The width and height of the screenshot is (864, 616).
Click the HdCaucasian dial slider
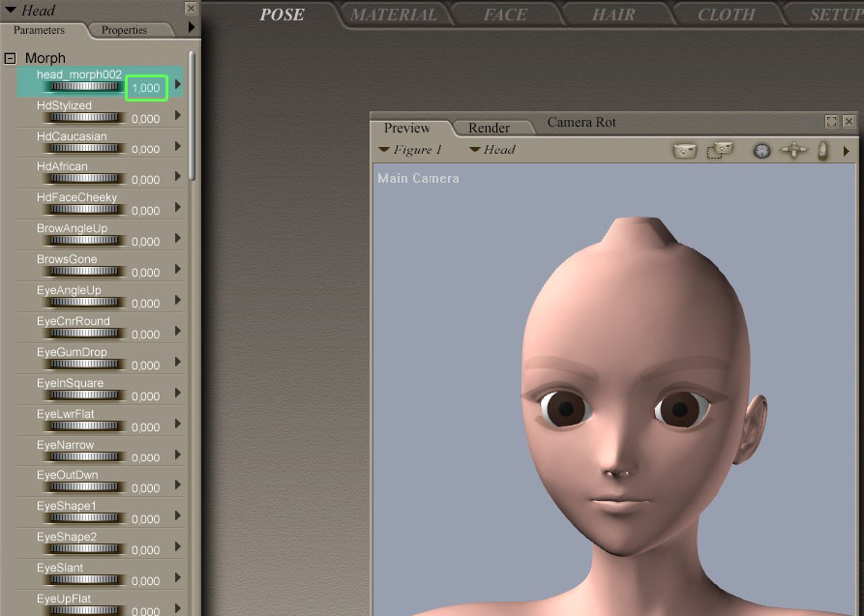pyautogui.click(x=84, y=148)
